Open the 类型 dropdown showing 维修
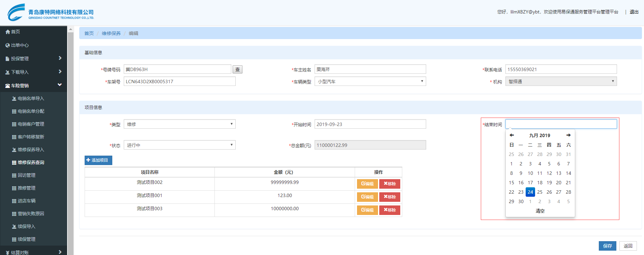The image size is (644, 255). pyautogui.click(x=179, y=124)
